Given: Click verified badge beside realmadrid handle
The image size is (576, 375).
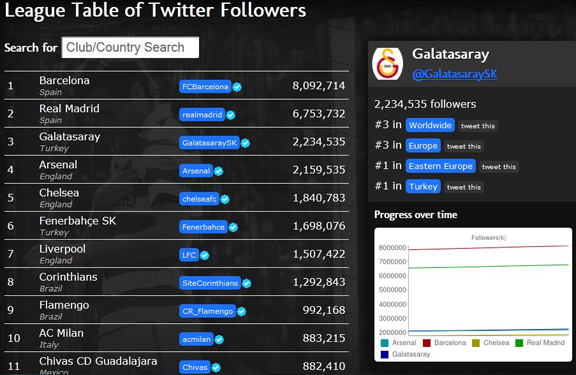Looking at the screenshot, I should pyautogui.click(x=231, y=115).
